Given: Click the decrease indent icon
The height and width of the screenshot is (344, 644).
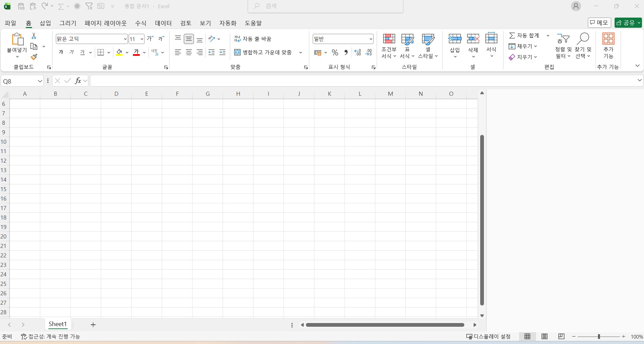Looking at the screenshot, I should point(212,52).
